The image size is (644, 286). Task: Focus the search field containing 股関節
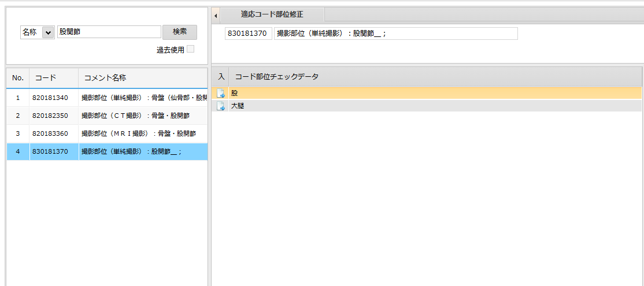click(109, 32)
